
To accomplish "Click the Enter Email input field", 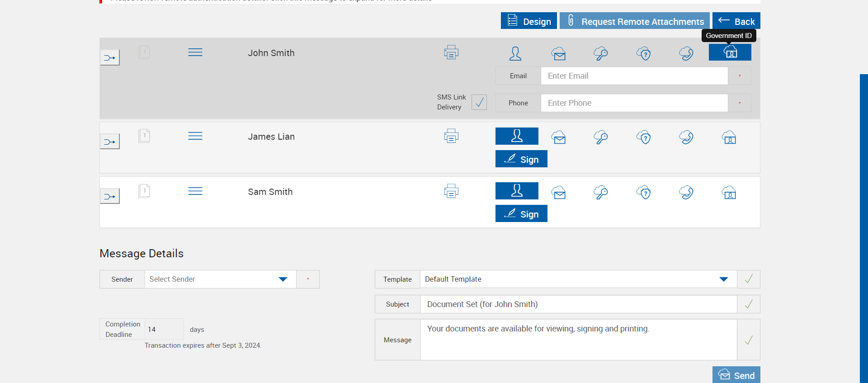I will pos(634,76).
